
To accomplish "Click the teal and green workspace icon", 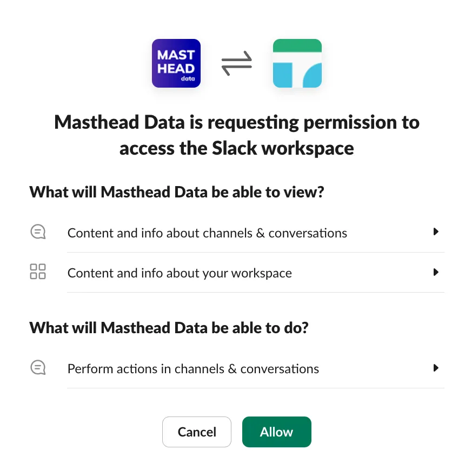I will point(297,63).
